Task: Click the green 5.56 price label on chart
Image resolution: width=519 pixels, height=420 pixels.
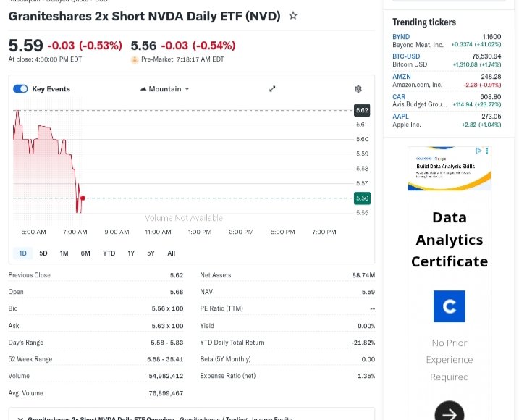Action: tap(362, 198)
